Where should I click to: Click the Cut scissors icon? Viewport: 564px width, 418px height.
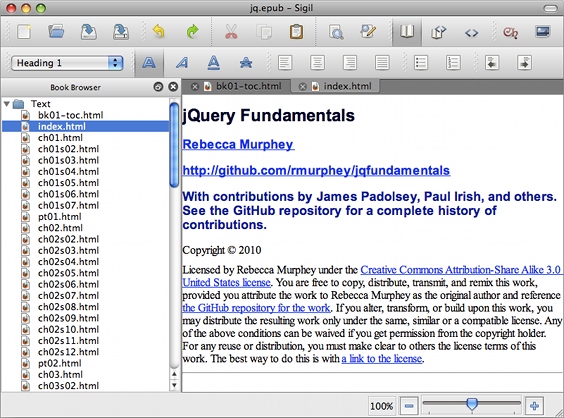[x=231, y=32]
